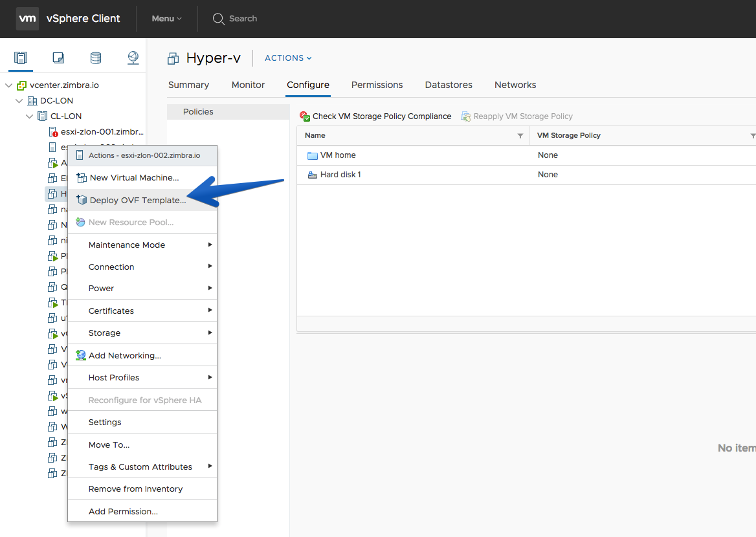Screen dimensions: 756x537
Task: Click the New Virtual Machine menu icon
Action: click(82, 178)
